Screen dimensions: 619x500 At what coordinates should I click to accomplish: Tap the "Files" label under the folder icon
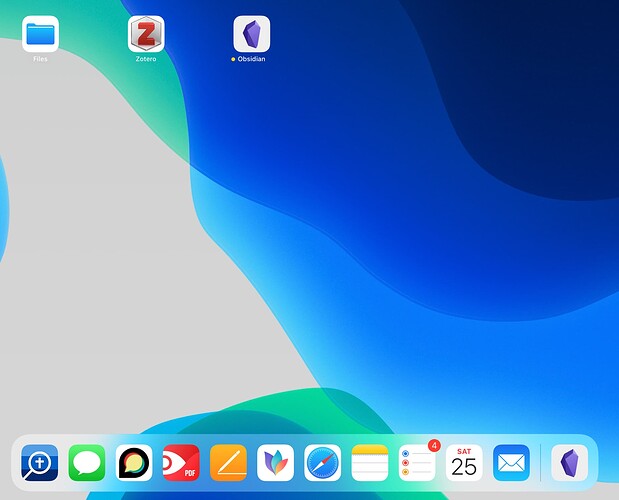pyautogui.click(x=40, y=59)
